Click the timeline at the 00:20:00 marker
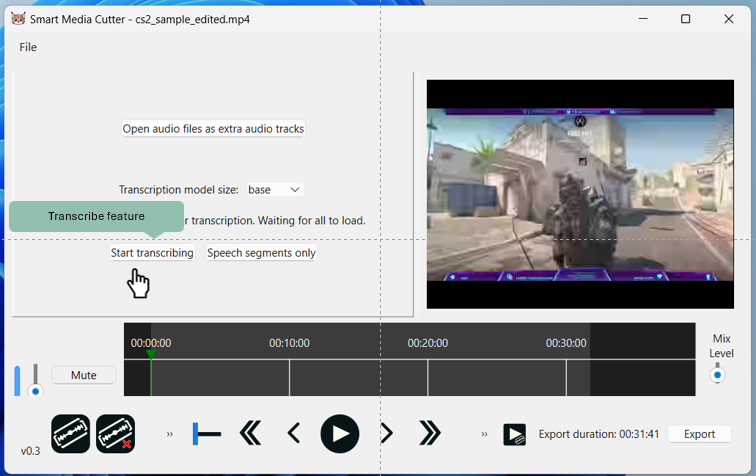756x476 pixels. (x=428, y=377)
